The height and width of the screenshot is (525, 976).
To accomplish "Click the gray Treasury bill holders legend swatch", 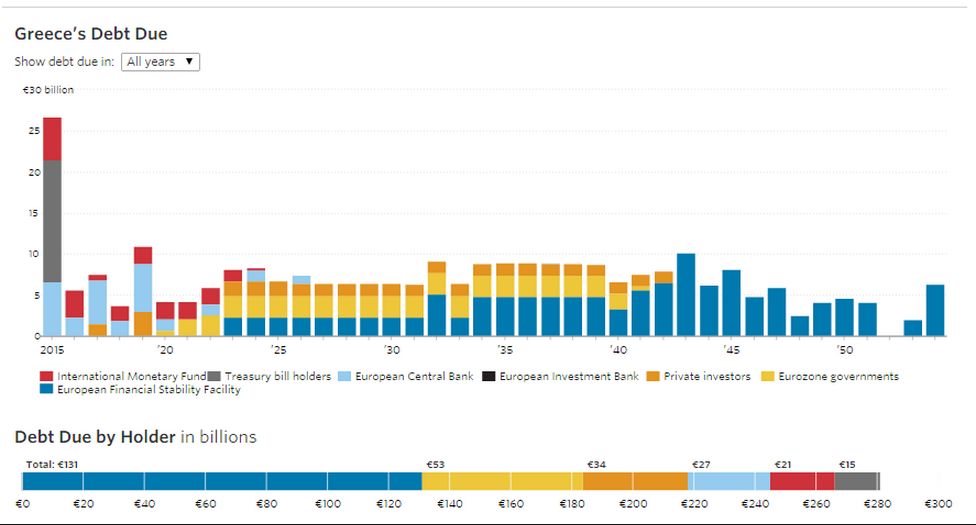I will [214, 377].
